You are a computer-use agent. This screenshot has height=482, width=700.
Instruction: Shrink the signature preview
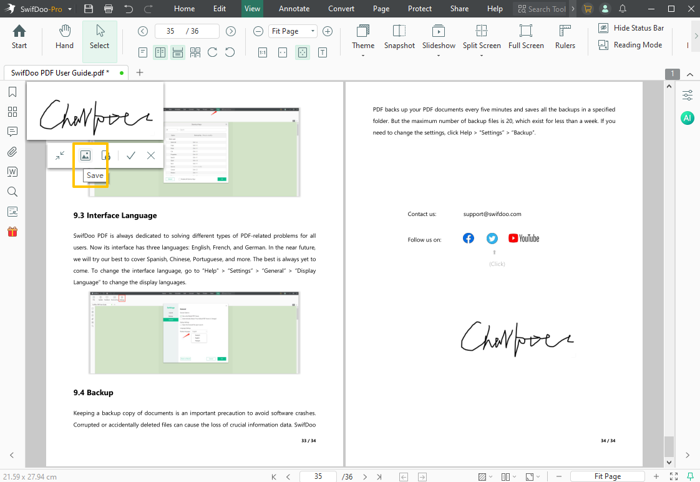click(x=60, y=155)
